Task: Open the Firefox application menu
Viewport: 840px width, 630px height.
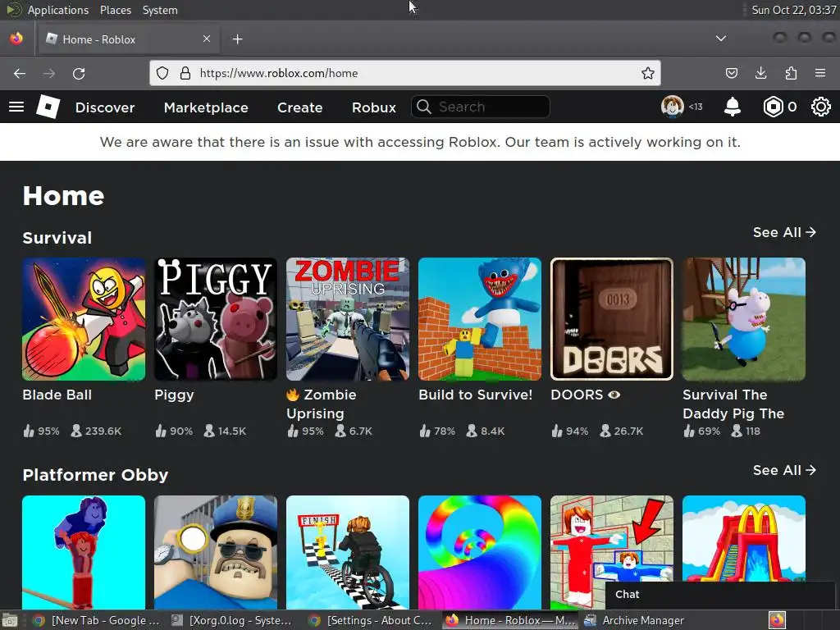Action: point(820,73)
